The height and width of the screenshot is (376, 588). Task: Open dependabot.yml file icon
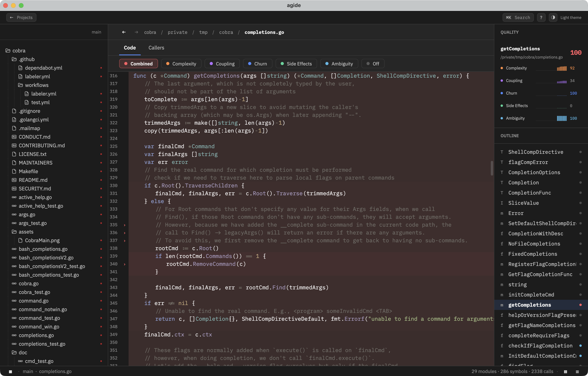pyautogui.click(x=21, y=68)
